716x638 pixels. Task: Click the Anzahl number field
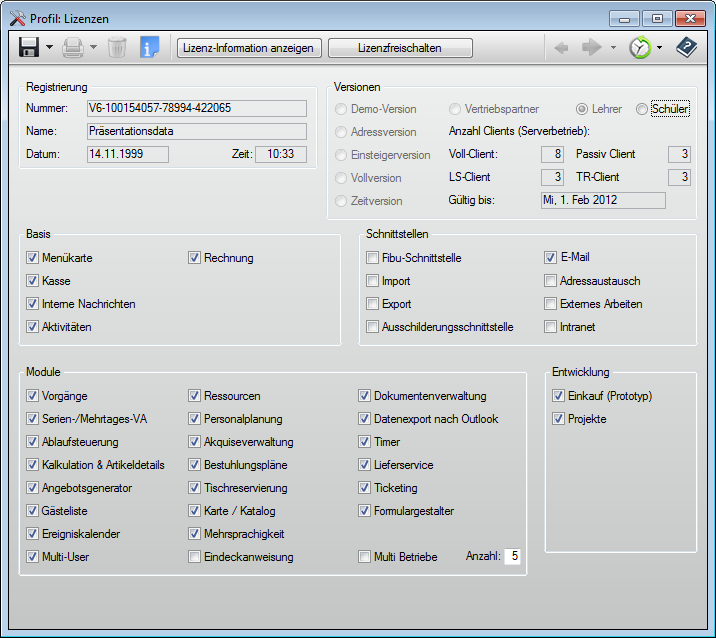pyautogui.click(x=513, y=556)
